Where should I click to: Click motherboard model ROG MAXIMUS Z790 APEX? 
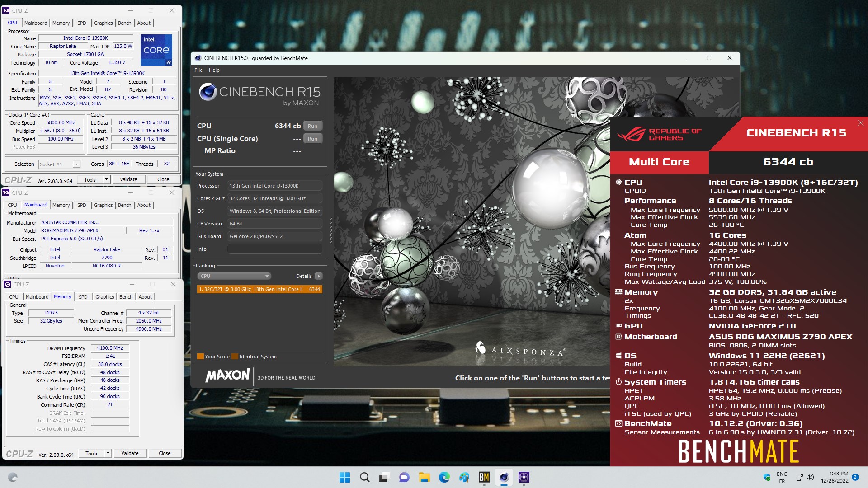pyautogui.click(x=82, y=230)
